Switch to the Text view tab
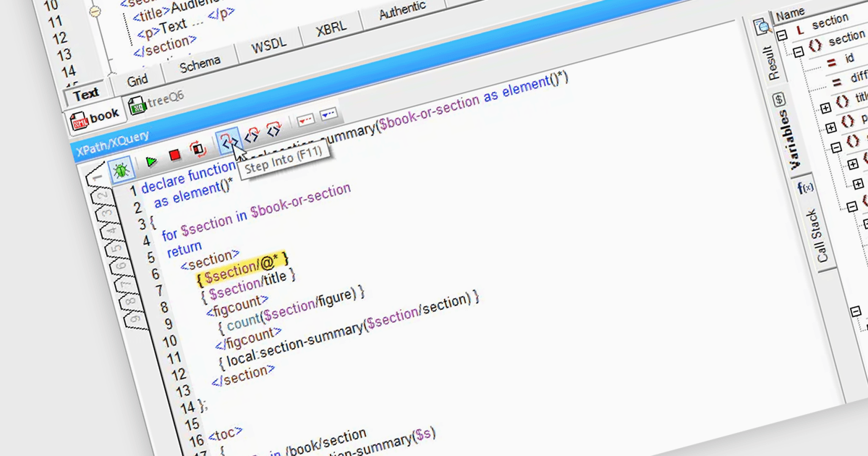The image size is (868, 456). (x=85, y=94)
